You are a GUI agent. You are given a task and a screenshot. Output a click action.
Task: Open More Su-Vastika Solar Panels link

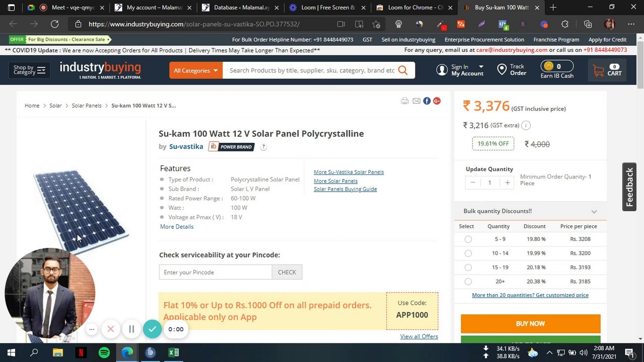coord(349,172)
